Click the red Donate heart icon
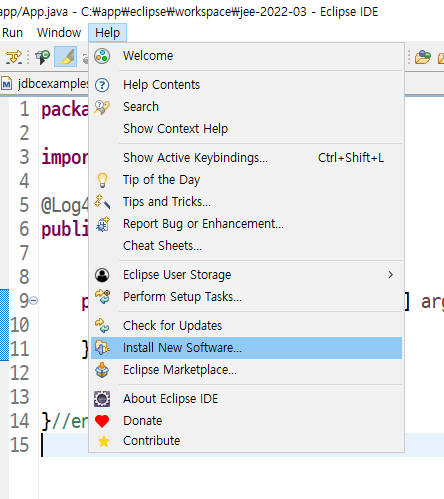This screenshot has width=444, height=499. pyautogui.click(x=102, y=421)
